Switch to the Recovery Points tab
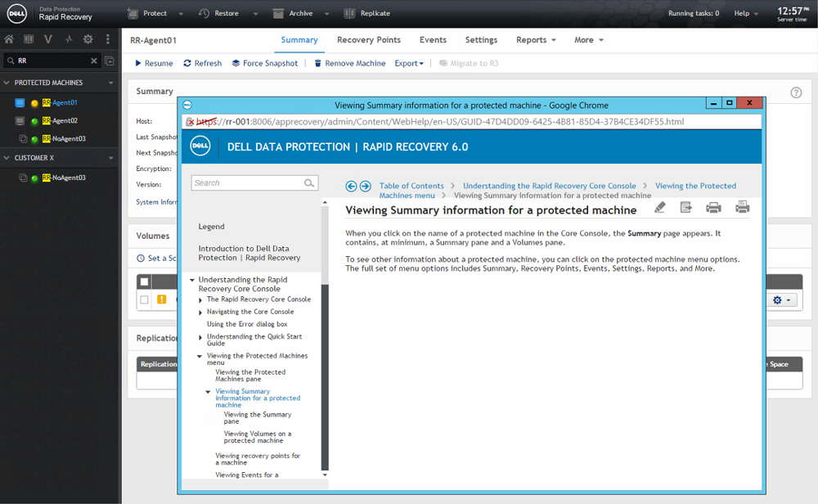This screenshot has height=504, width=818. click(369, 40)
